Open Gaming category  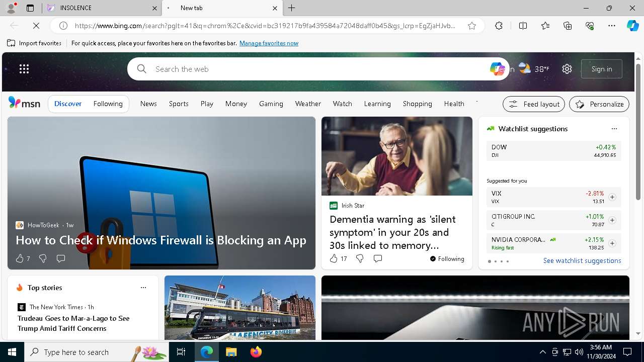tap(271, 104)
